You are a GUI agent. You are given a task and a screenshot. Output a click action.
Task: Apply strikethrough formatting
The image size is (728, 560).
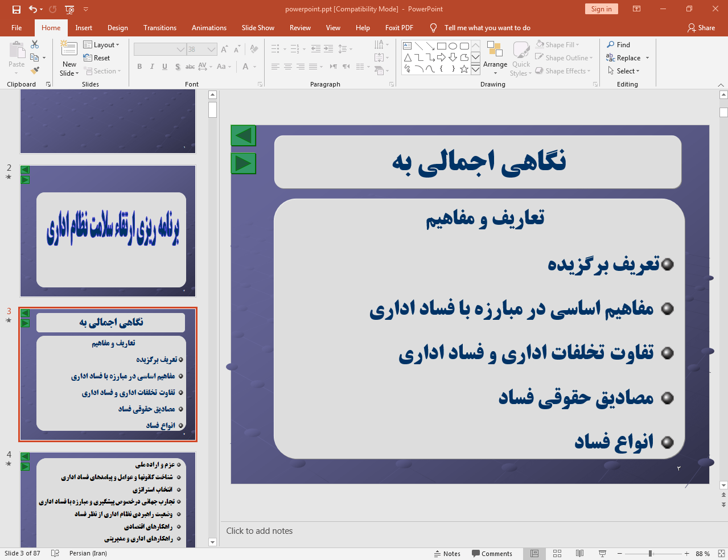pyautogui.click(x=190, y=67)
